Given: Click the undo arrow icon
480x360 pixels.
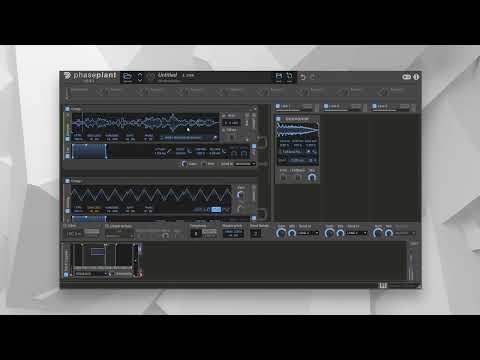Looking at the screenshot, I should 303,77.
